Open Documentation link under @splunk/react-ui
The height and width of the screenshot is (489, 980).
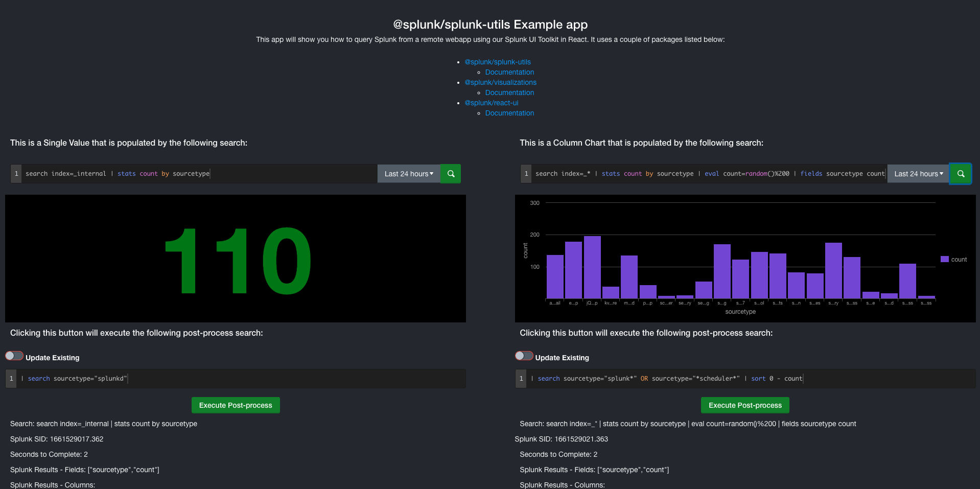[x=509, y=113]
